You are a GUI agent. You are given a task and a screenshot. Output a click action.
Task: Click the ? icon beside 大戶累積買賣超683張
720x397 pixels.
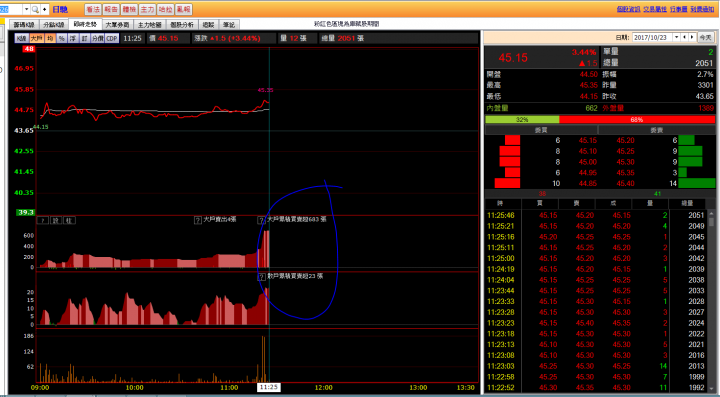[x=261, y=220]
